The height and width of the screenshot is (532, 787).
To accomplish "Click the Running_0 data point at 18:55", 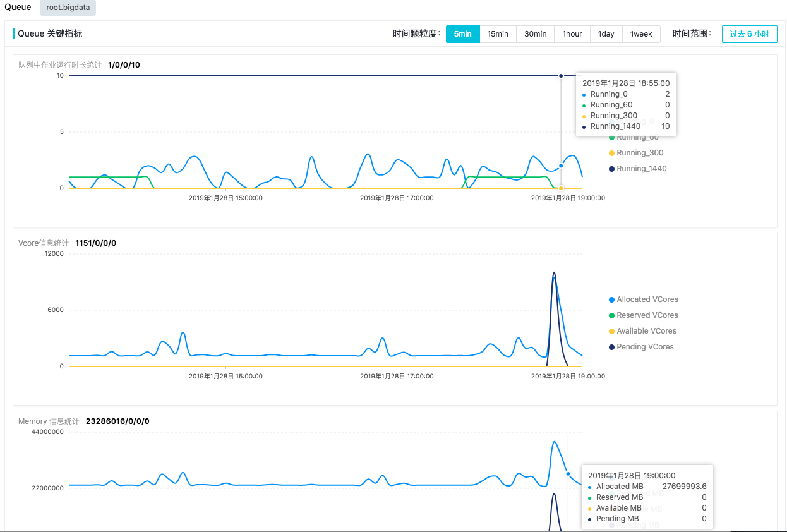I will pyautogui.click(x=560, y=166).
